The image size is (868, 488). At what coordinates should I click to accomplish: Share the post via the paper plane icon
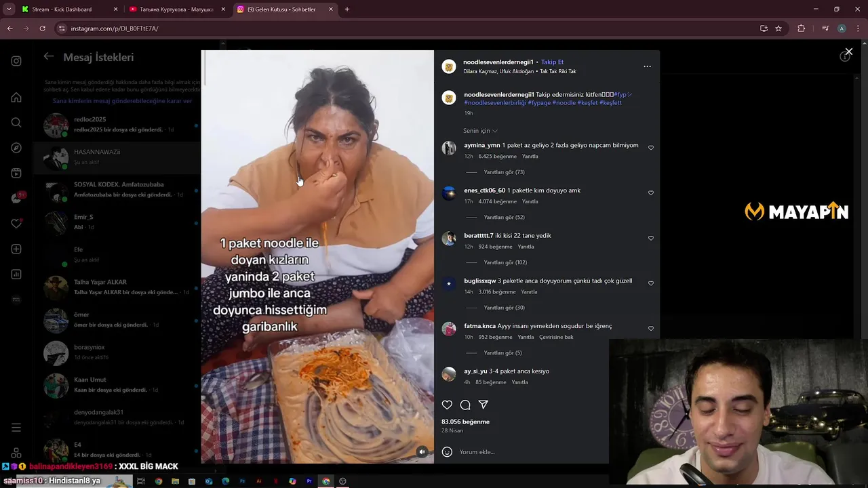click(484, 405)
